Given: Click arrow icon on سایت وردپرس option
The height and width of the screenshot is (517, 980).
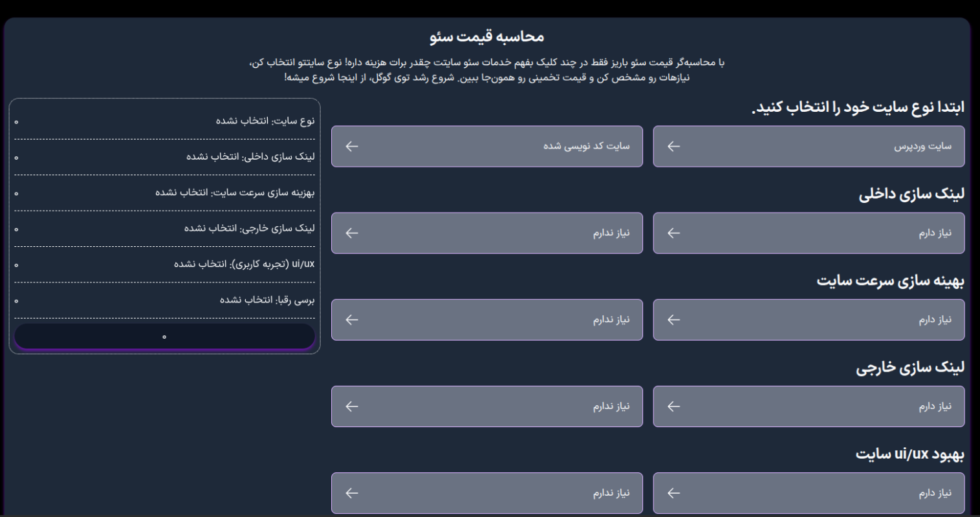Looking at the screenshot, I should (x=673, y=147).
